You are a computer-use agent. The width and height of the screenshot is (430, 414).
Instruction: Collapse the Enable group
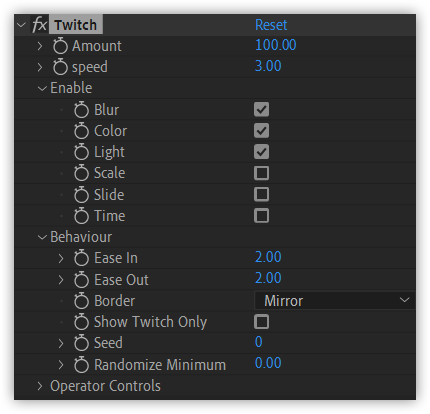coord(42,88)
